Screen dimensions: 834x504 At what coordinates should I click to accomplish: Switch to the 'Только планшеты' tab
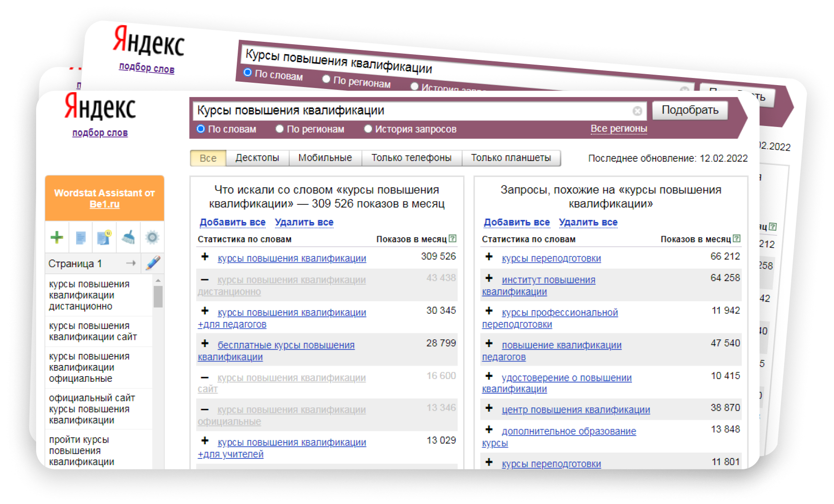pos(511,158)
